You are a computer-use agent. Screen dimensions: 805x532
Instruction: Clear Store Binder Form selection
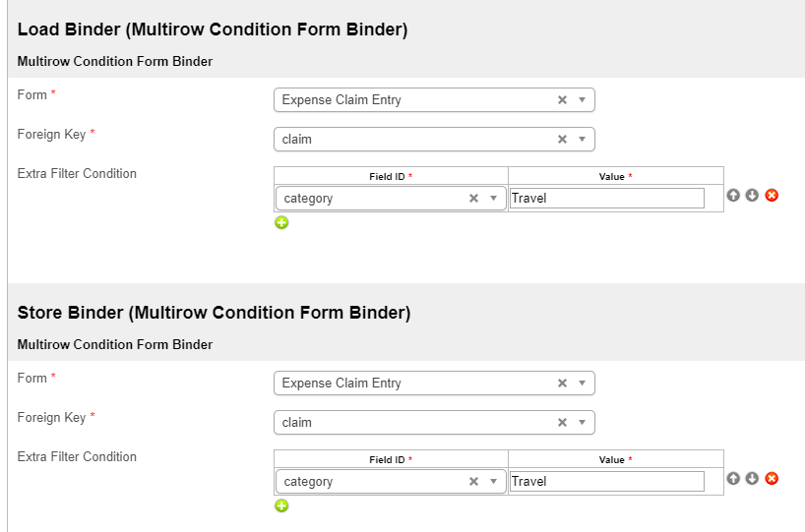[x=562, y=384]
